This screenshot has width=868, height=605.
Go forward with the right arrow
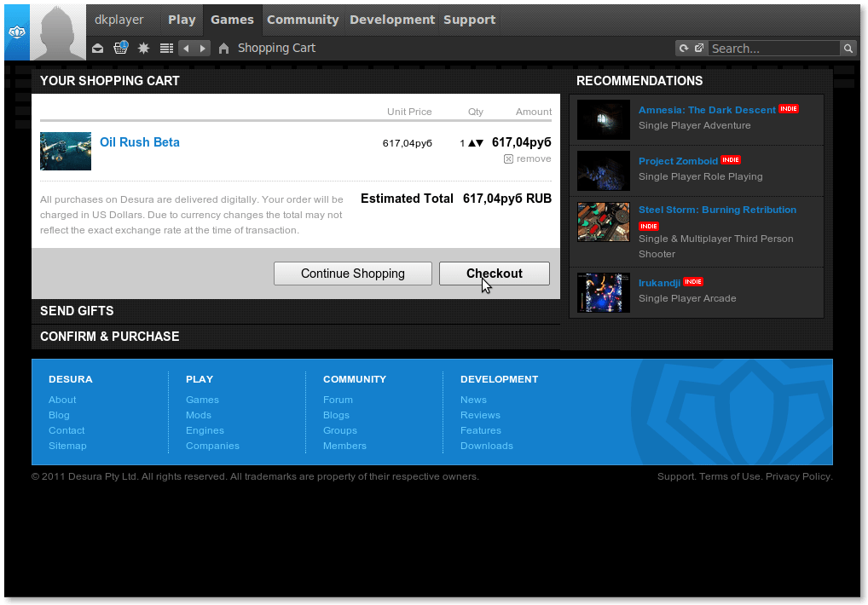point(203,49)
